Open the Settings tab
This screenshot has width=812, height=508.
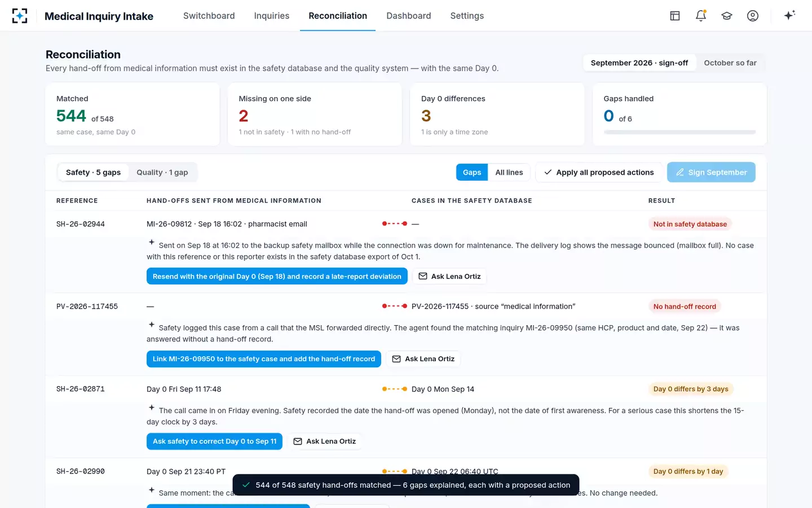point(467,16)
